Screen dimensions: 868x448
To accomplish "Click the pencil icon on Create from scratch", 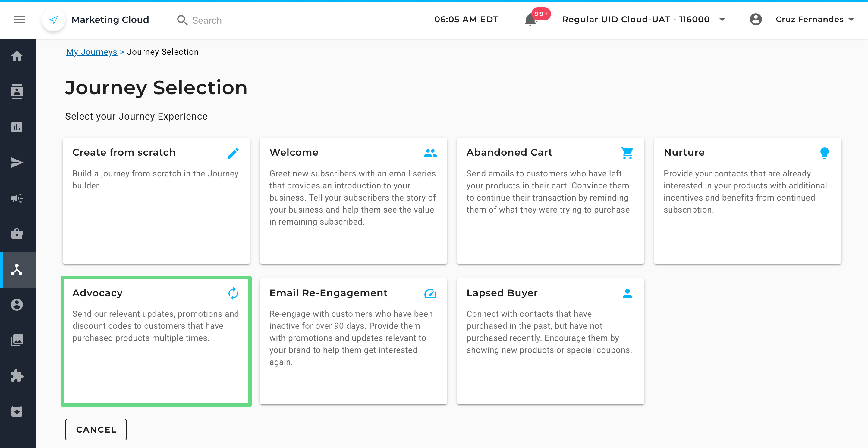I will (233, 153).
